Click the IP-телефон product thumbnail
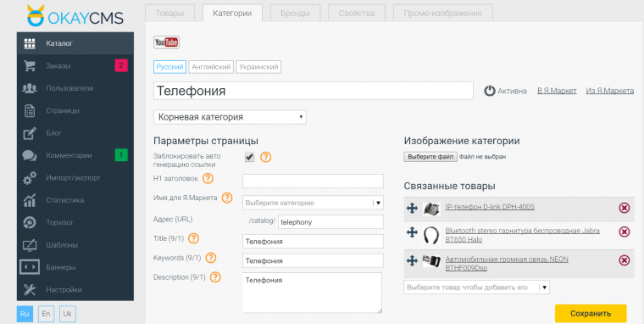The image size is (644, 324). click(x=431, y=208)
